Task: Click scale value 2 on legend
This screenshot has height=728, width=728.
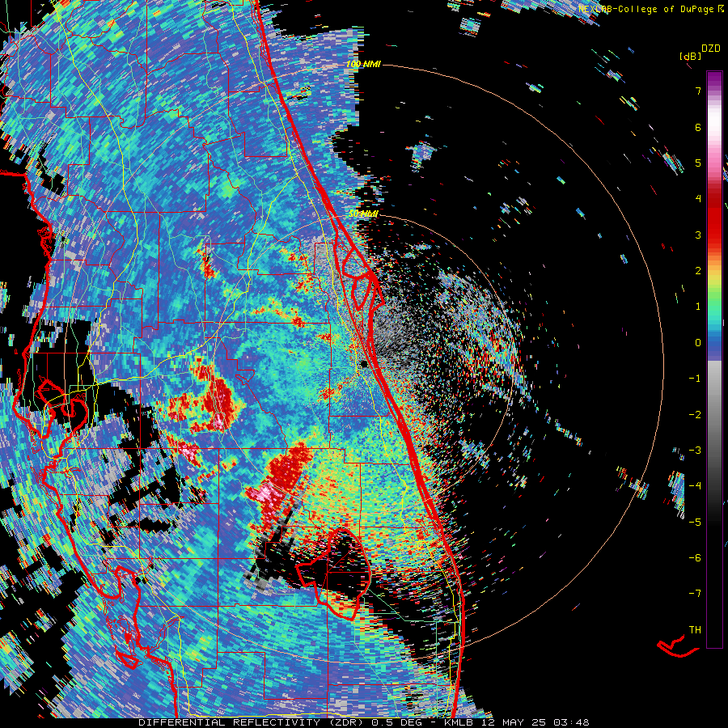Action: 698,271
